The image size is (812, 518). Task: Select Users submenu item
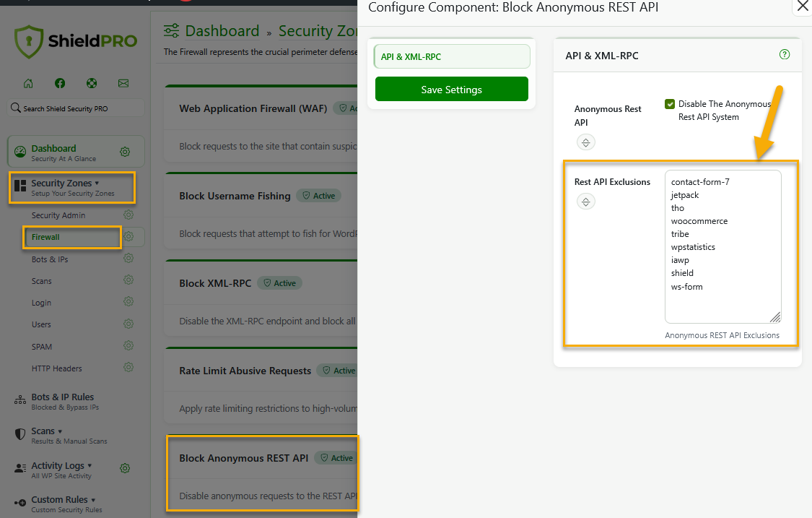(x=41, y=324)
